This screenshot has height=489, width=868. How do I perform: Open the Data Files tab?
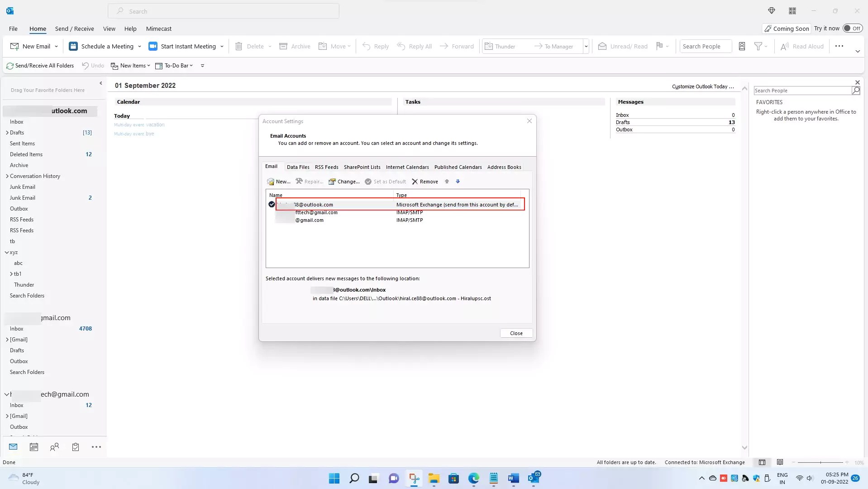pyautogui.click(x=298, y=167)
